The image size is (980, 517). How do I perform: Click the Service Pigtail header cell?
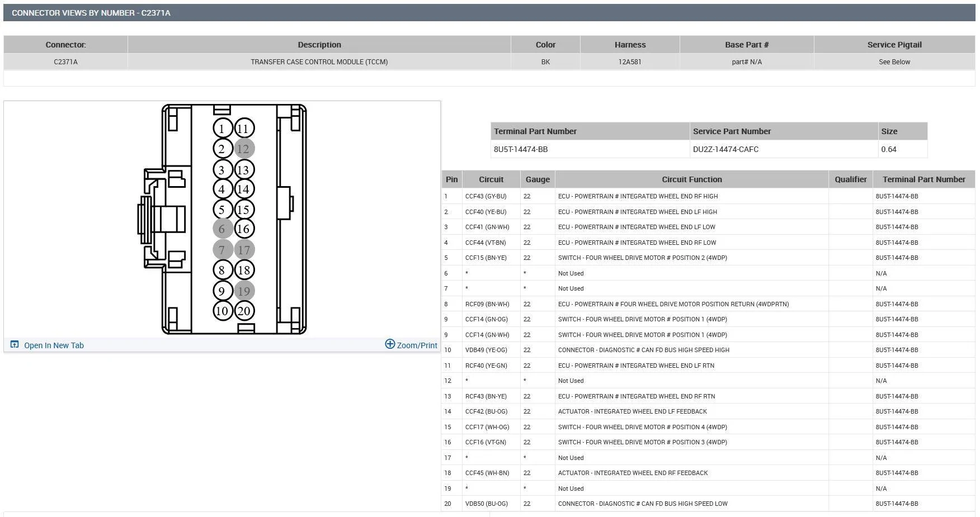click(x=894, y=45)
